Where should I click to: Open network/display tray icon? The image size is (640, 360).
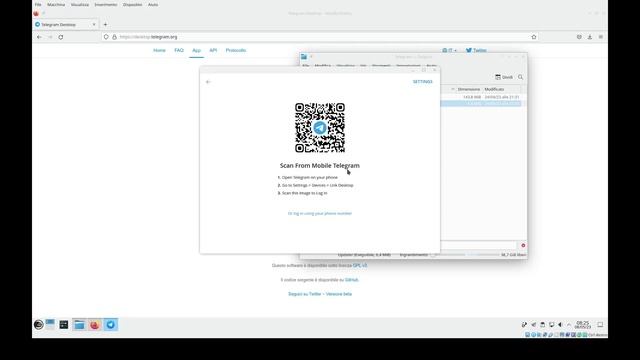coord(551,324)
